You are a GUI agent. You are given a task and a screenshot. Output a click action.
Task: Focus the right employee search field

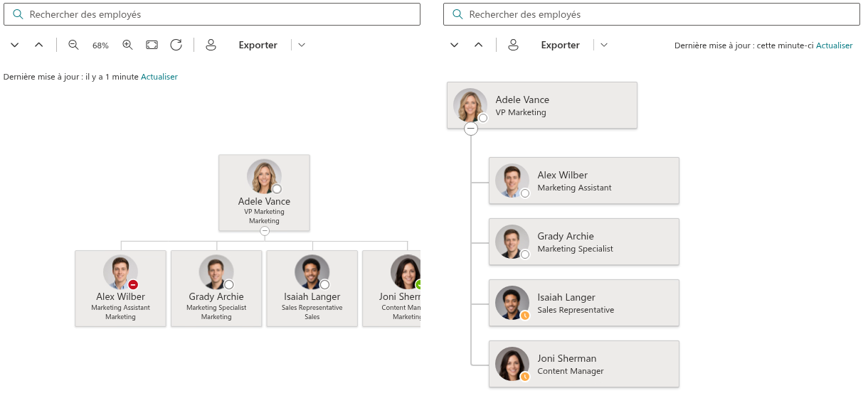652,14
